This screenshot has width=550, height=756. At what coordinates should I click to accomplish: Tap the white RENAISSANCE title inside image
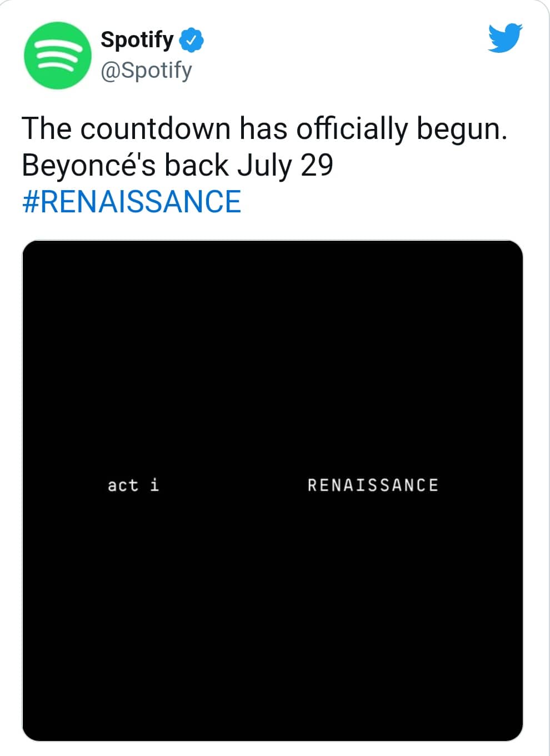[373, 485]
